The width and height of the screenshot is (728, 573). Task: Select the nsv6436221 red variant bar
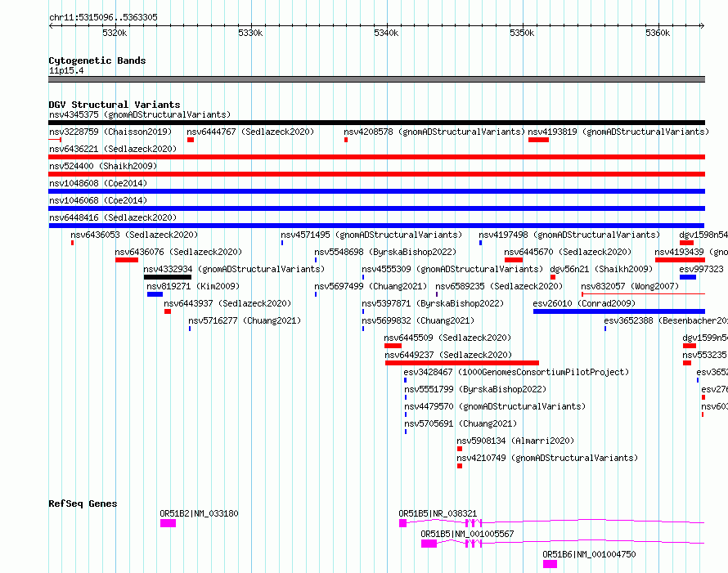[376, 157]
